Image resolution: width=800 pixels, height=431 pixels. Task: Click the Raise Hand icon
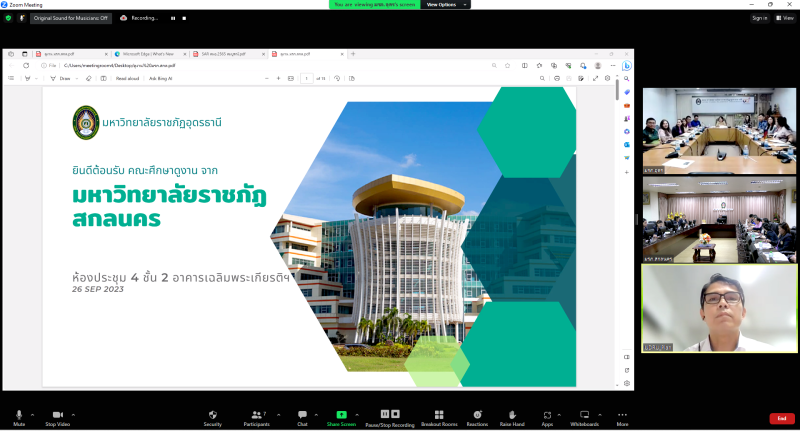click(x=512, y=415)
